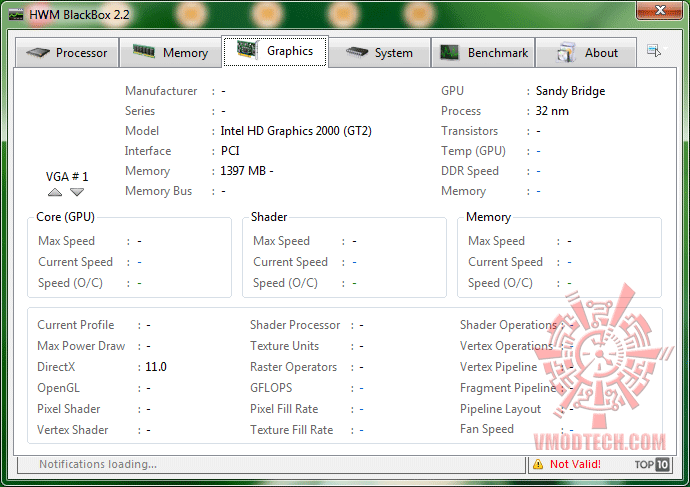This screenshot has width=690, height=487.
Task: Click the chip icon on System tab
Action: (357, 53)
